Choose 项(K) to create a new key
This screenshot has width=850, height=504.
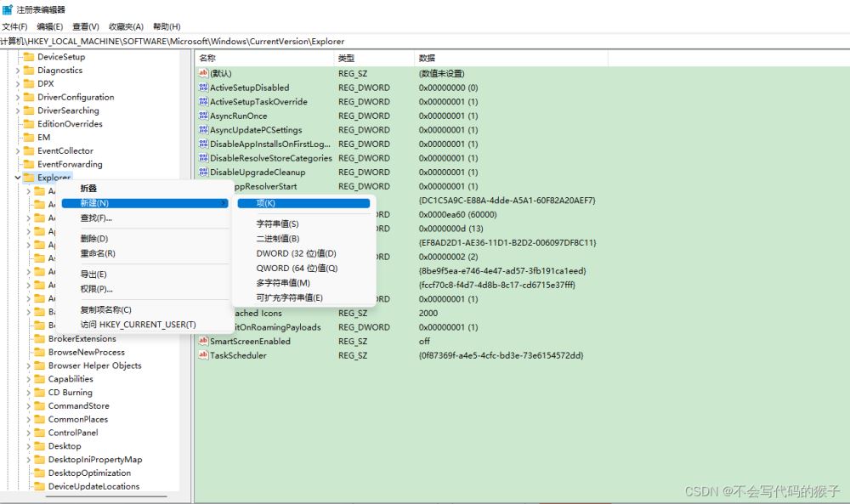point(266,203)
